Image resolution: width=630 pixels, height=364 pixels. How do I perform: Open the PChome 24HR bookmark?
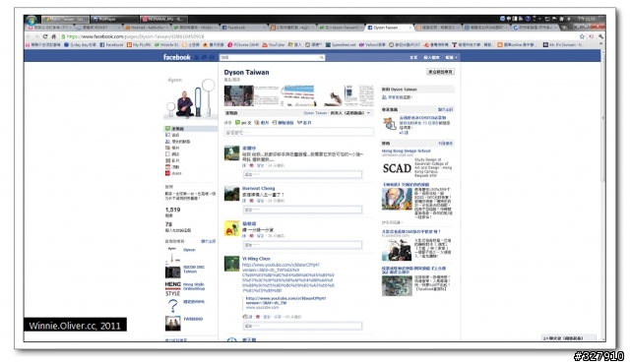point(243,45)
